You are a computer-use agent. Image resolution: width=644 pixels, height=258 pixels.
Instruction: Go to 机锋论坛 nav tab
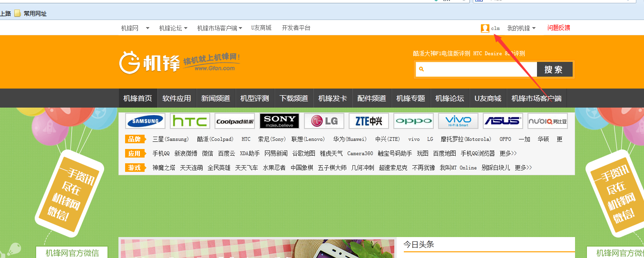(449, 98)
